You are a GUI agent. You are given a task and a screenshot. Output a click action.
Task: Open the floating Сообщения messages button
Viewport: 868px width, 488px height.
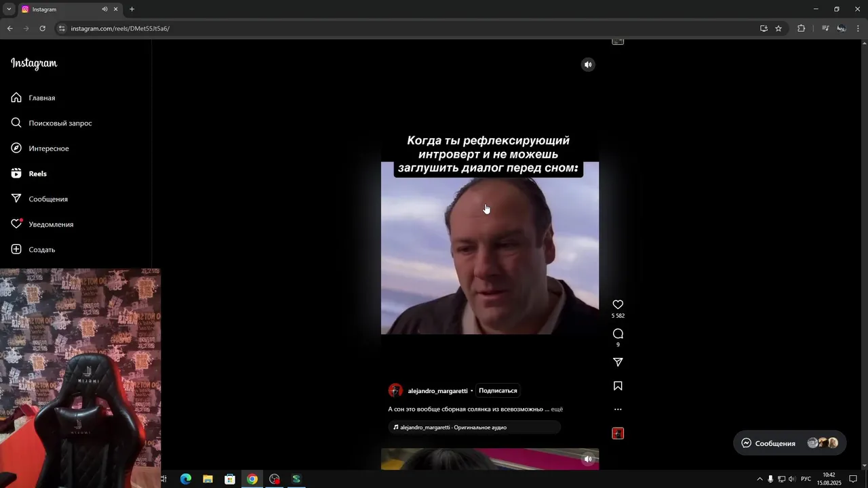pos(790,443)
